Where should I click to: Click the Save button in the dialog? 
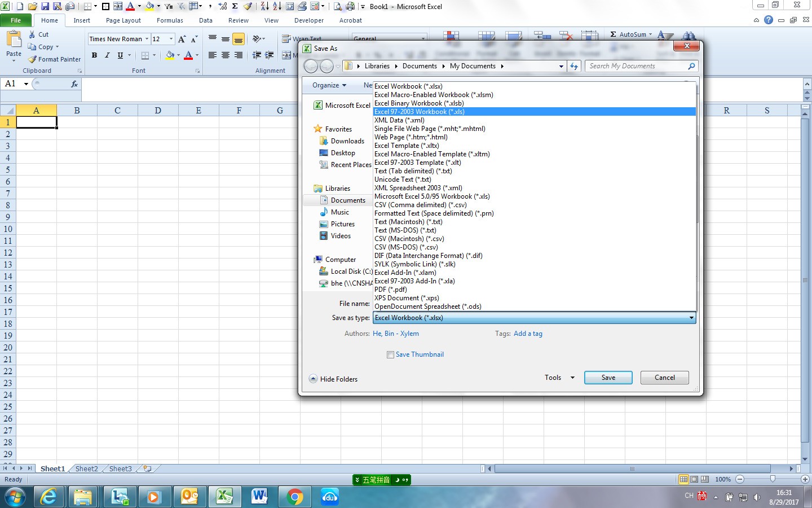(608, 378)
